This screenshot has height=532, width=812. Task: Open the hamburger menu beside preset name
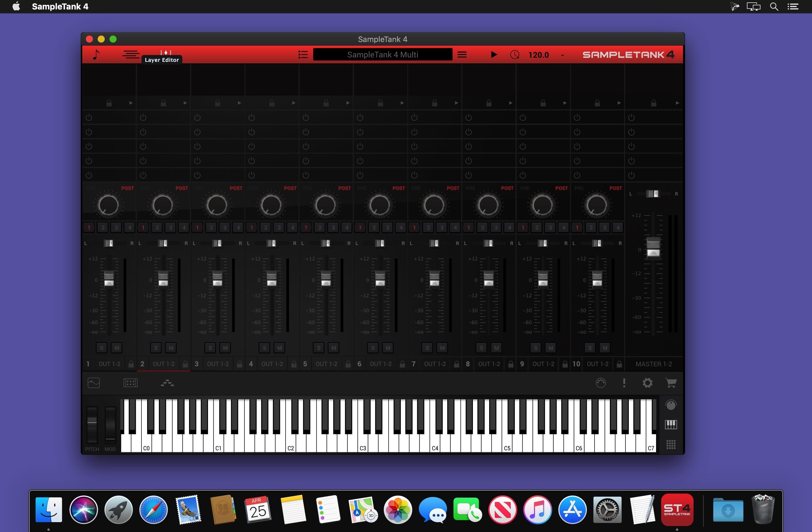click(462, 55)
